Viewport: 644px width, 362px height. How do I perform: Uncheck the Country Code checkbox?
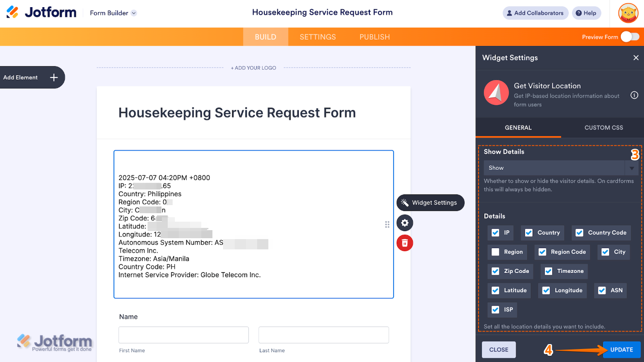point(580,233)
